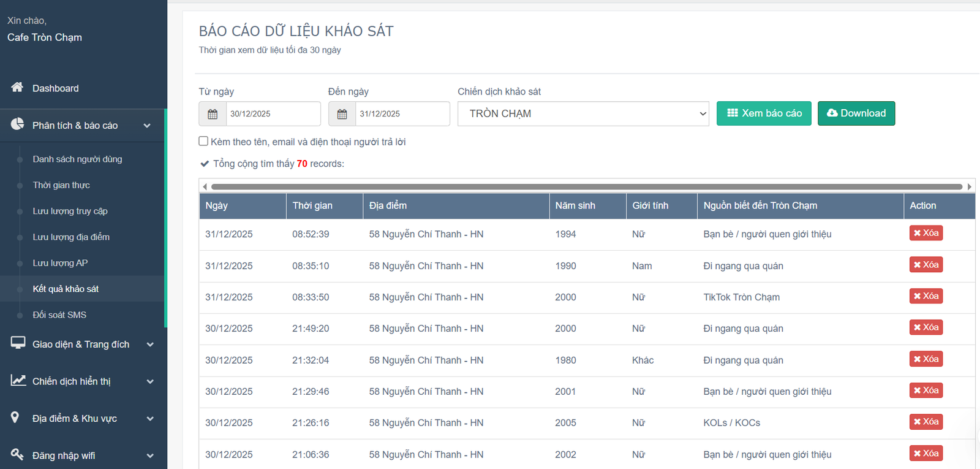Expand the Chiến dịch hiển thị chevron
This screenshot has height=469, width=980.
(150, 381)
